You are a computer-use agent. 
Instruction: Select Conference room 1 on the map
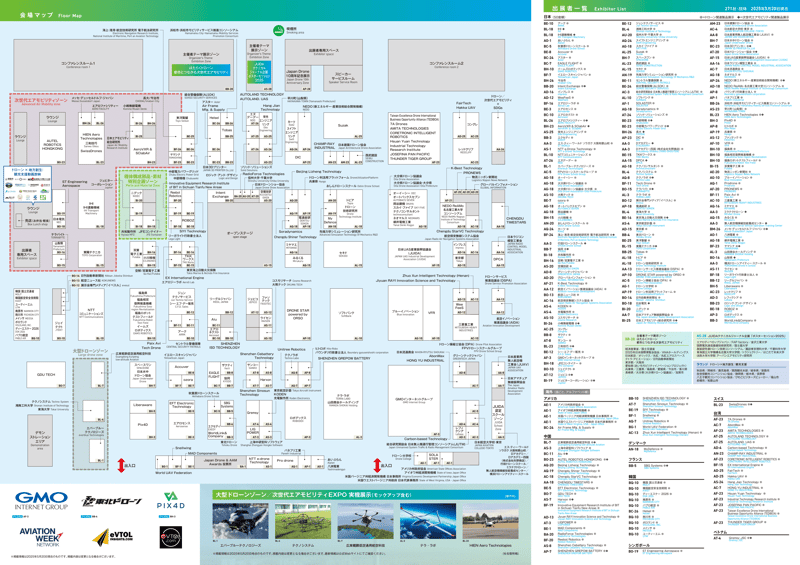click(79, 65)
